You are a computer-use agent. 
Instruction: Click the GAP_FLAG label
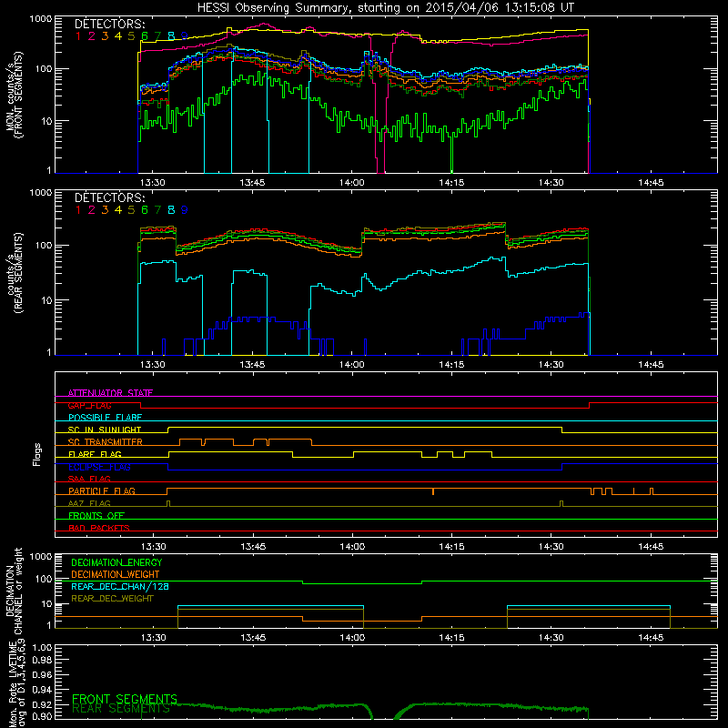89,405
